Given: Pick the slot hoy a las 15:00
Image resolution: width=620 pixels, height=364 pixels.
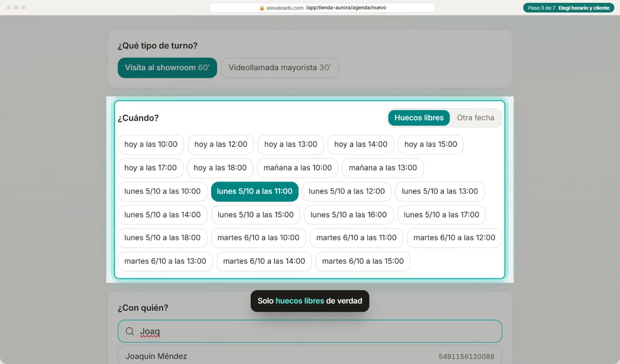Looking at the screenshot, I should [431, 144].
